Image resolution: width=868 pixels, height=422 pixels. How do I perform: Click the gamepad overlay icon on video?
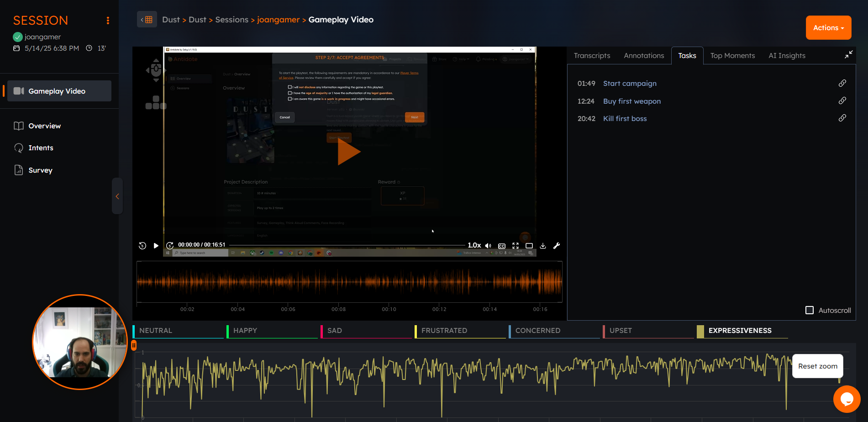(156, 70)
